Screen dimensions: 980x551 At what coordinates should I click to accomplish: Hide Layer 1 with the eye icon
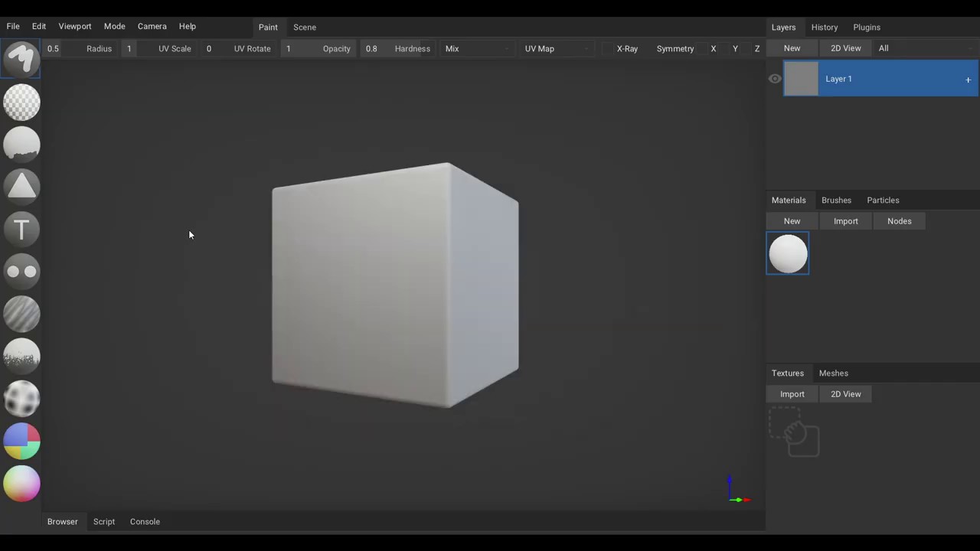(775, 79)
